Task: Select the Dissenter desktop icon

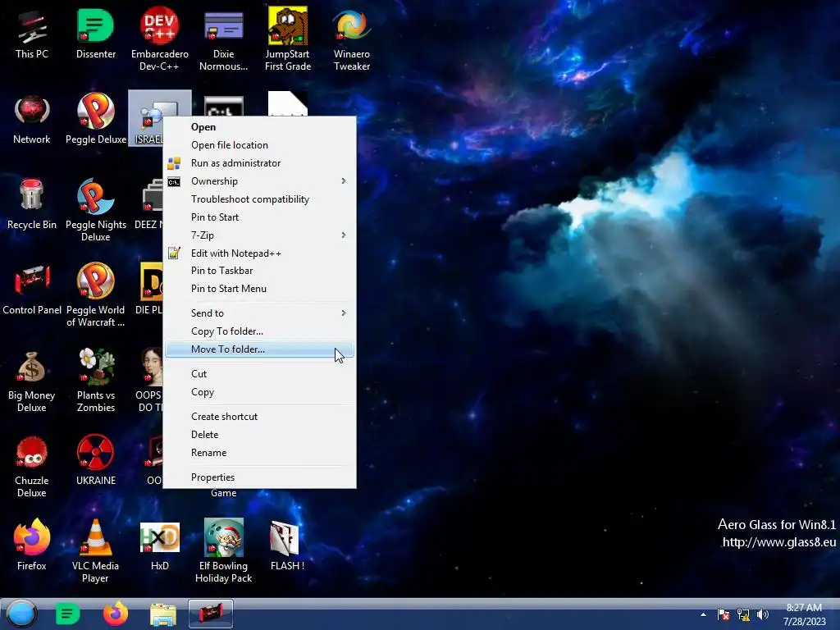Action: point(95,33)
